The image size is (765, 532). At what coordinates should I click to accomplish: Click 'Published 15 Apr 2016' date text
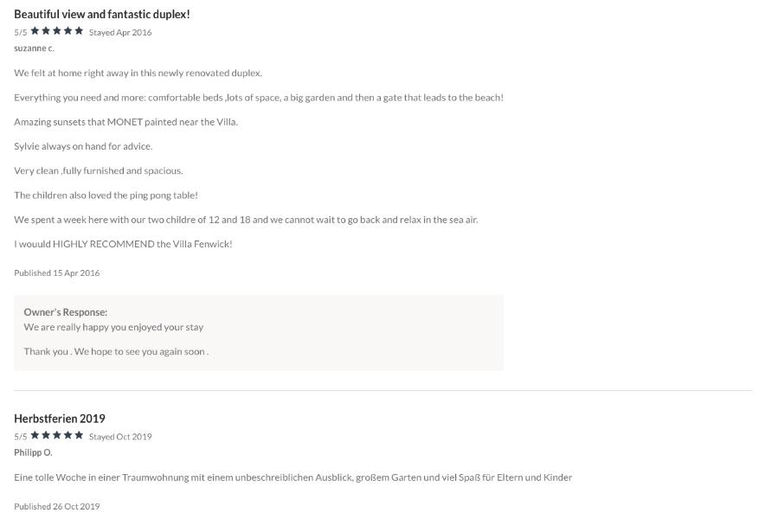(x=56, y=273)
